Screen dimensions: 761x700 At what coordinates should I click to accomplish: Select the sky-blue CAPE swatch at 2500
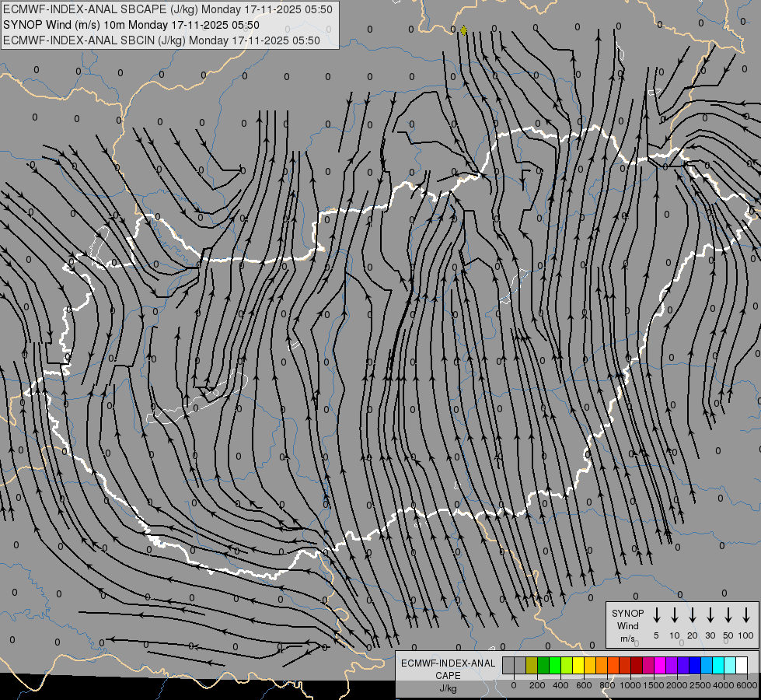[706, 665]
